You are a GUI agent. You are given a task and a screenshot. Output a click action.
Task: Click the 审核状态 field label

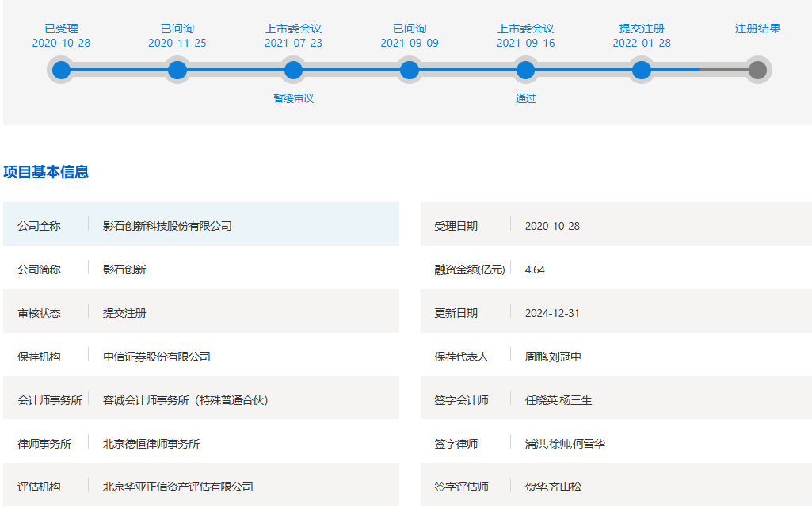coord(39,313)
